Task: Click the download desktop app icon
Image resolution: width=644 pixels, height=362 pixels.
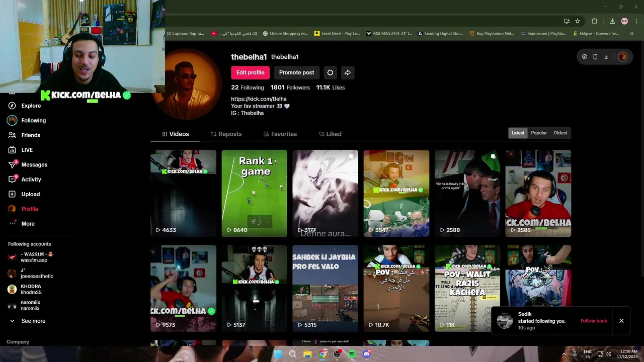Action: tap(606, 57)
